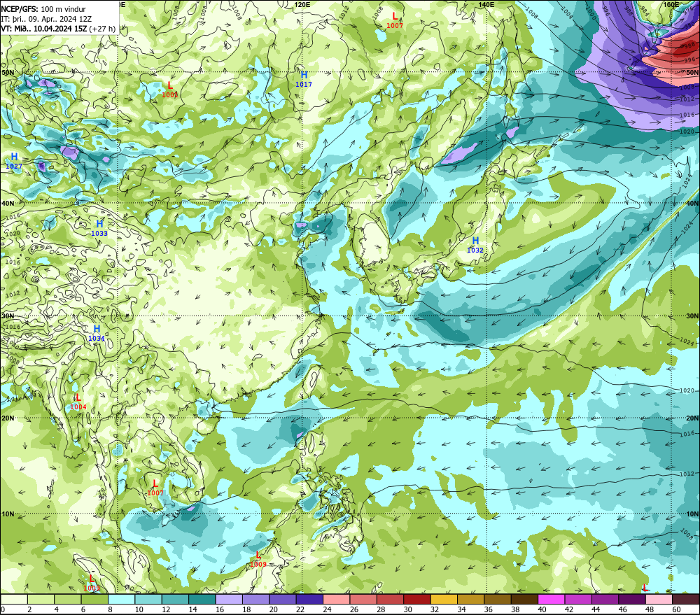Viewport: 700px width, 615px height.
Task: Select the L 1007 low near the top edge
Action: (x=395, y=20)
